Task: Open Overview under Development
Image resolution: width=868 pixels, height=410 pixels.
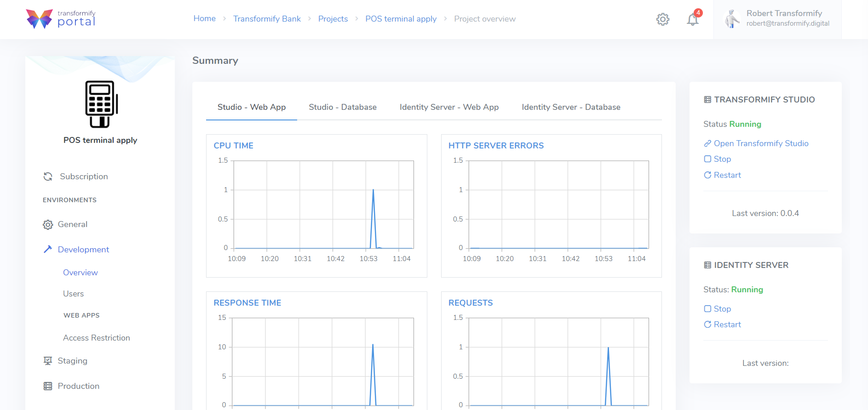Action: (80, 273)
